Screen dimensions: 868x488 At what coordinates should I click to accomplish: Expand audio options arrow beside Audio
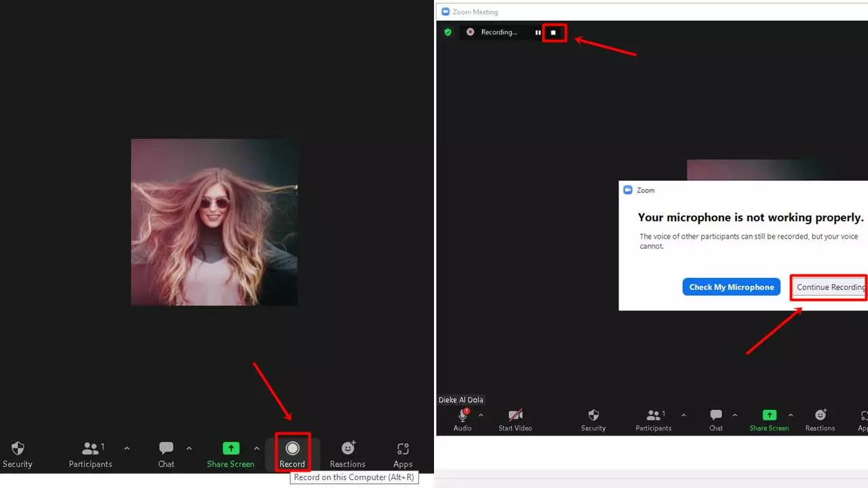tap(481, 415)
